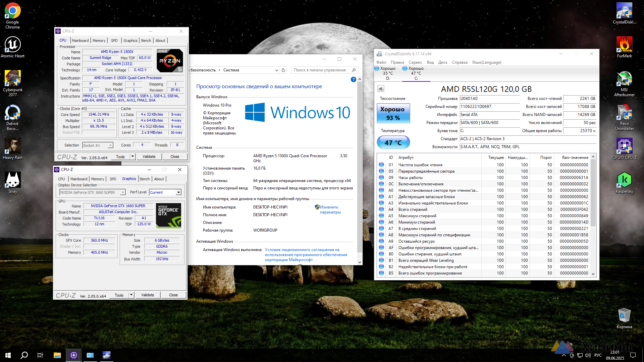Open Сервис menu in CrystalDiskInfo
The image size is (644, 362).
[415, 62]
